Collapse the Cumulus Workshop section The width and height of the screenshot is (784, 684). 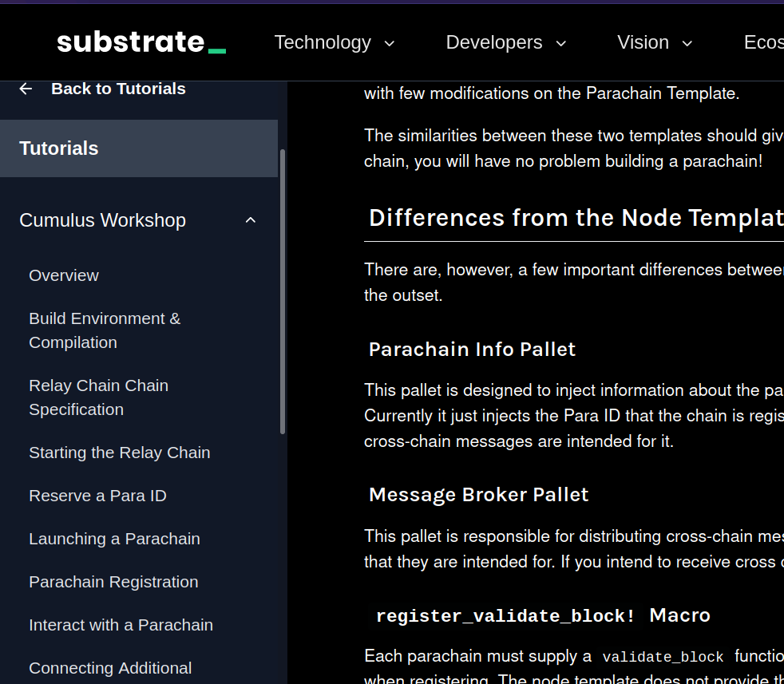click(x=250, y=219)
